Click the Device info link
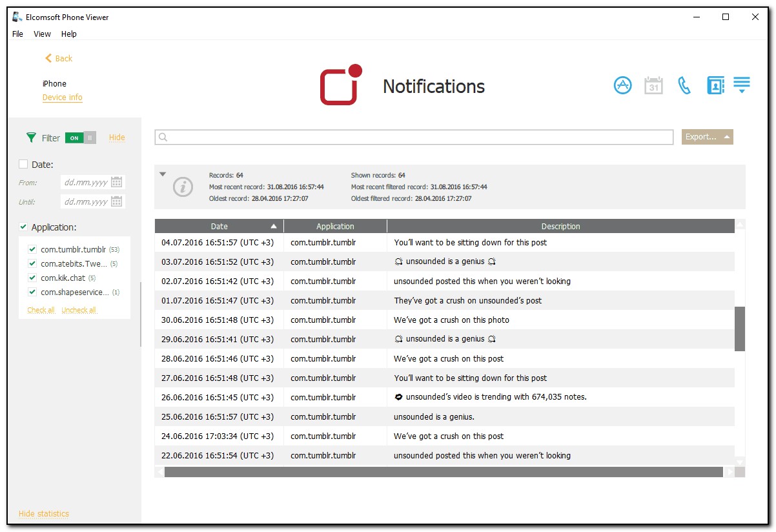776x532 pixels. (62, 97)
